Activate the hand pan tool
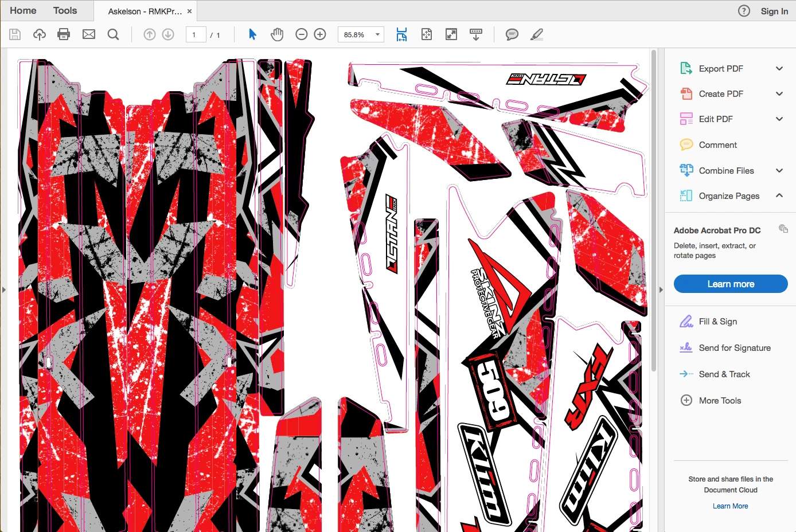 [277, 34]
